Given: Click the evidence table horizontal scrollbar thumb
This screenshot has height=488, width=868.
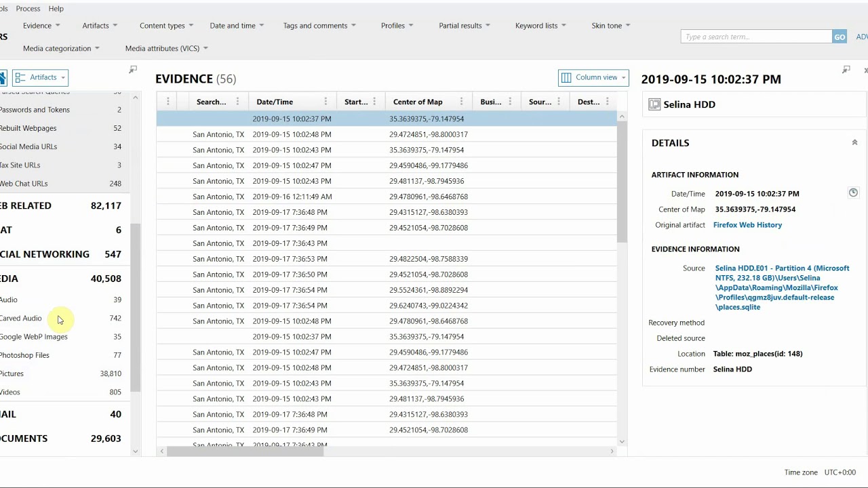Looking at the screenshot, I should 245,451.
